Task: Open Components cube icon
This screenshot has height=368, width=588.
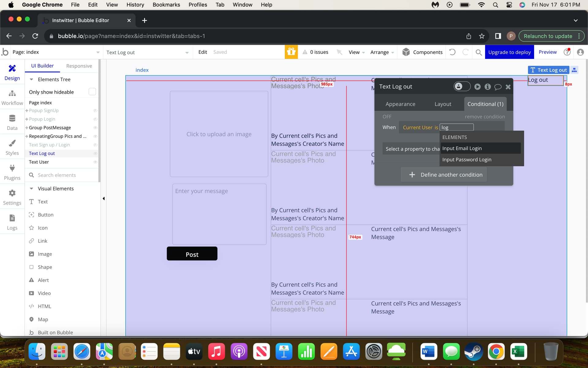Action: point(406,52)
